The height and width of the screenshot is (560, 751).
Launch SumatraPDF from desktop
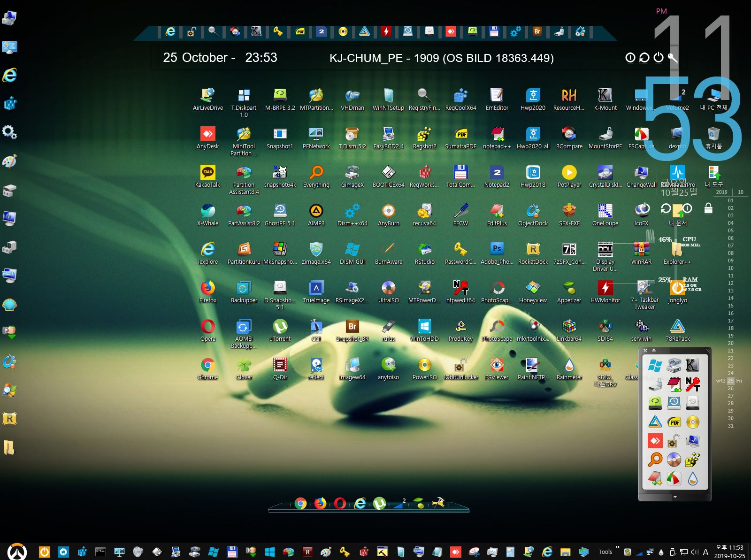point(460,138)
